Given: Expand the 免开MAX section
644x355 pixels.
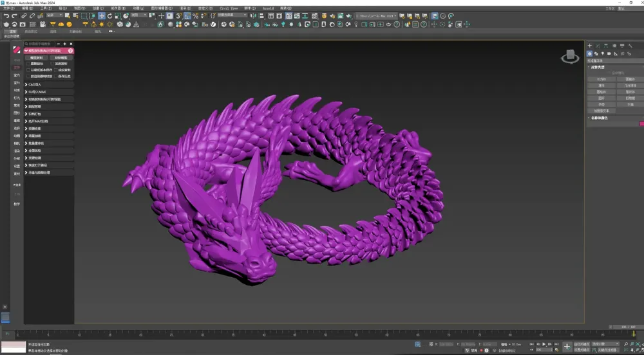Looking at the screenshot, I should coord(49,122).
